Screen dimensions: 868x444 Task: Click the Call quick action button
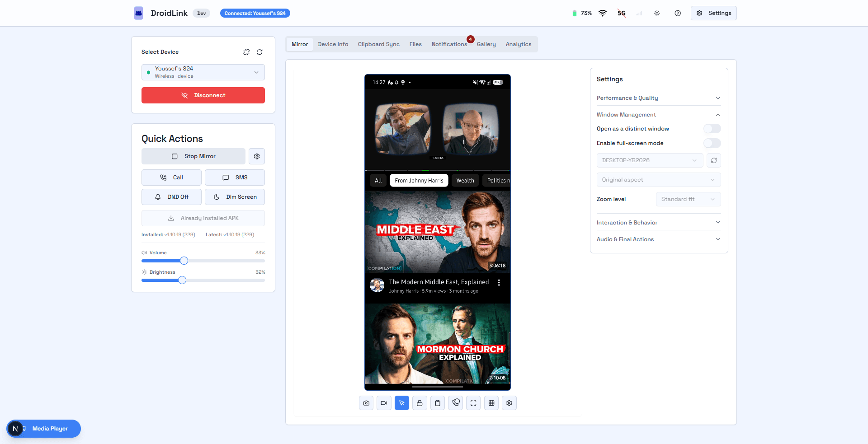pos(171,178)
